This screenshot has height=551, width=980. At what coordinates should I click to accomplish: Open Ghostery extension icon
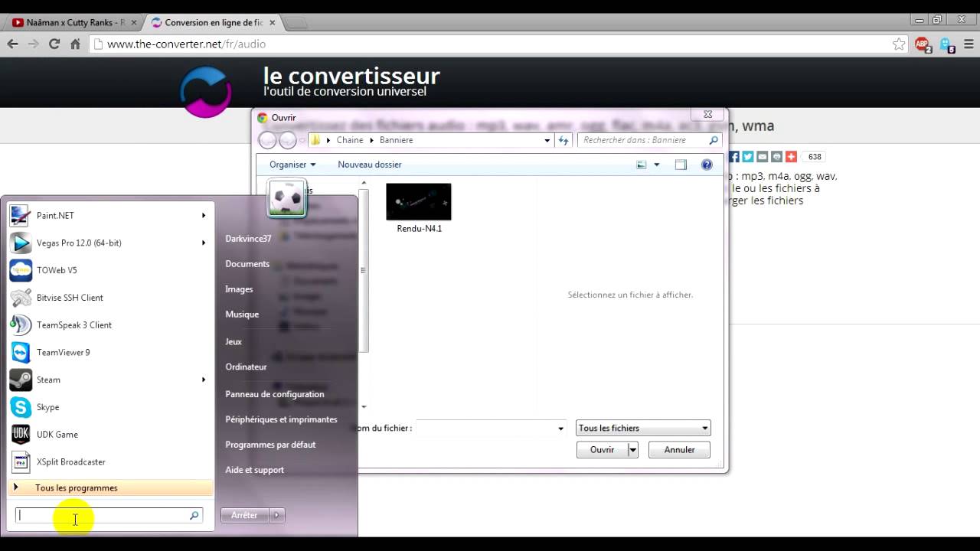tap(947, 45)
